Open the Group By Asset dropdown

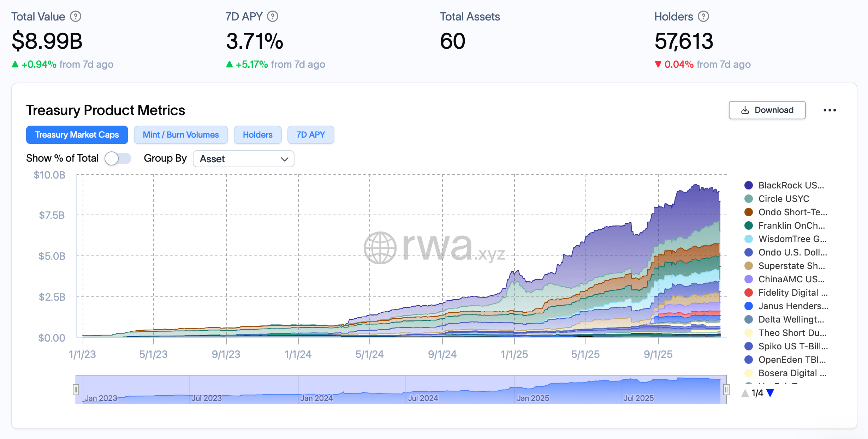pyautogui.click(x=243, y=159)
